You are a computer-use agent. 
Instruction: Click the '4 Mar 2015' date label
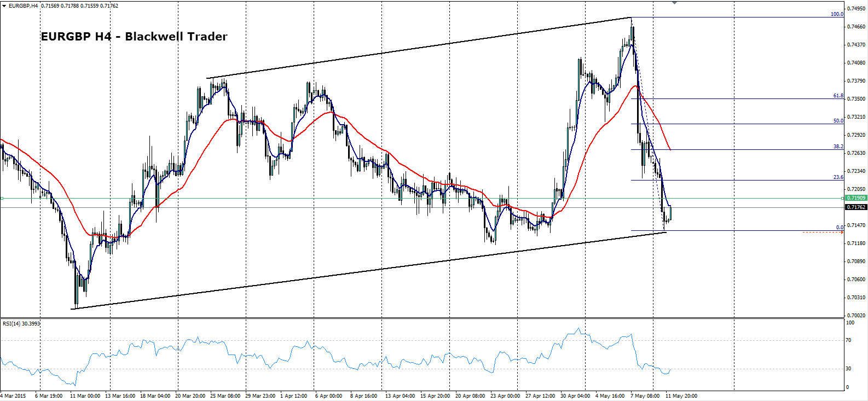pyautogui.click(x=14, y=396)
